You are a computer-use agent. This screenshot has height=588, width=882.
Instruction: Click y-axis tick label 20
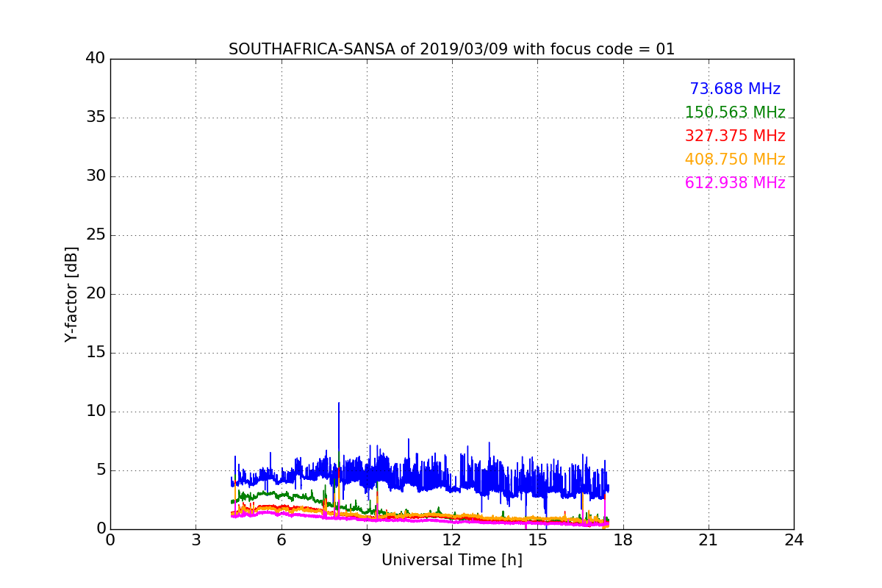(96, 294)
